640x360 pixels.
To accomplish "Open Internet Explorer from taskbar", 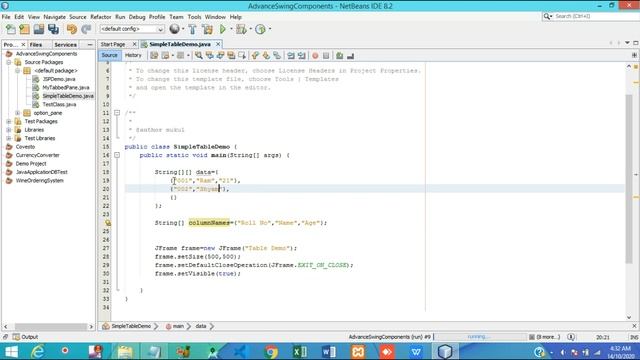I will pyautogui.click(x=38, y=351).
